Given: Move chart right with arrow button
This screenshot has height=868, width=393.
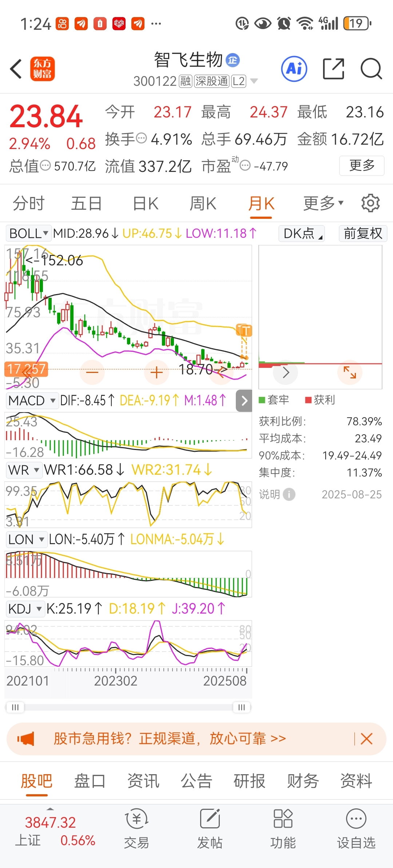Looking at the screenshot, I should [x=221, y=372].
